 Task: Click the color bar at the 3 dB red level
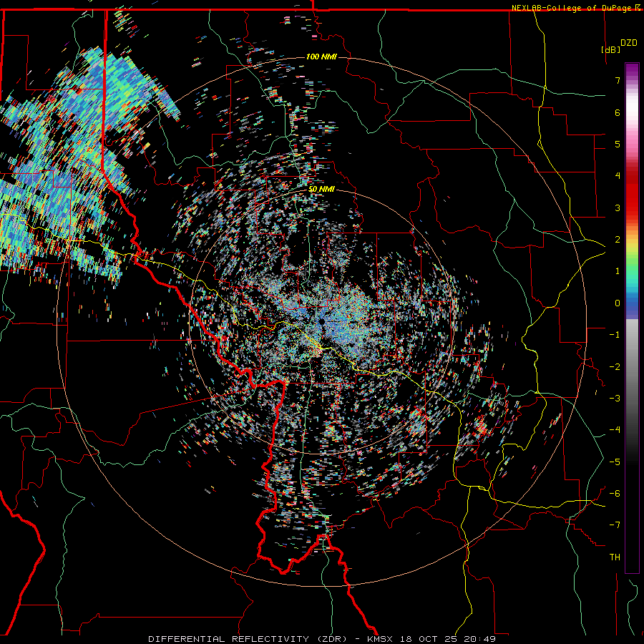632,208
